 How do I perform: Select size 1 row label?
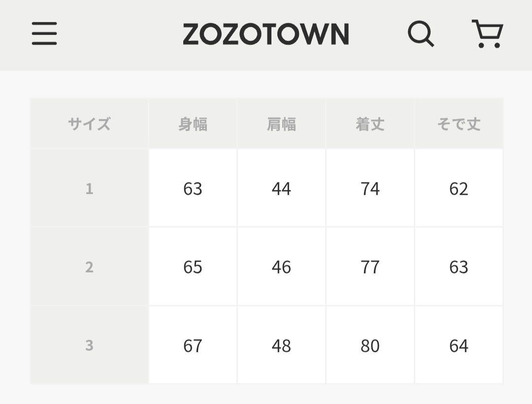pyautogui.click(x=89, y=188)
